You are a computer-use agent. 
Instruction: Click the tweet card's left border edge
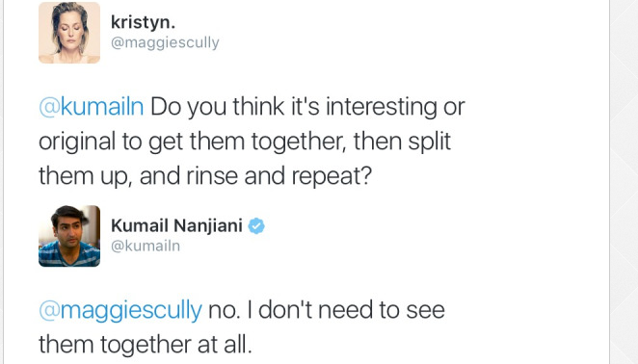[x=4, y=182]
